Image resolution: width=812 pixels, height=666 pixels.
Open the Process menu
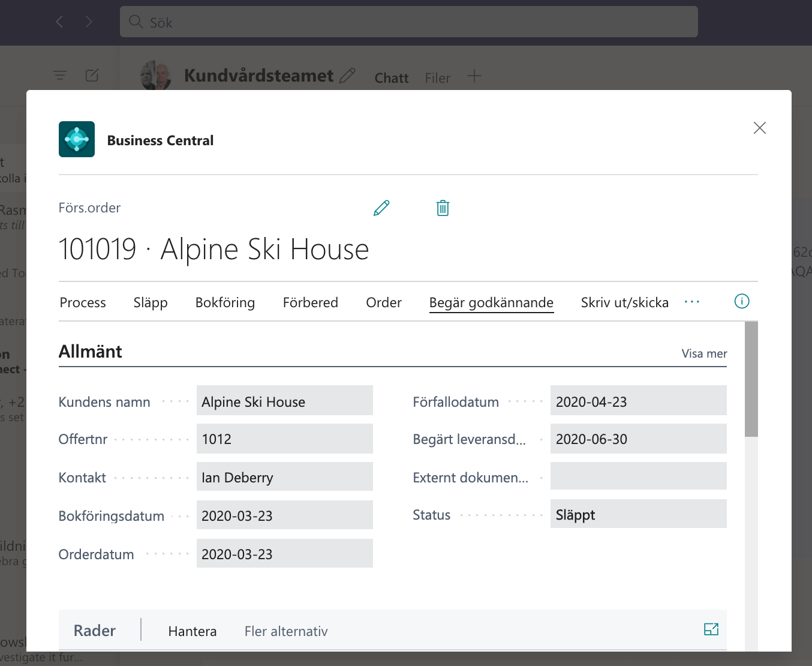[x=83, y=302]
